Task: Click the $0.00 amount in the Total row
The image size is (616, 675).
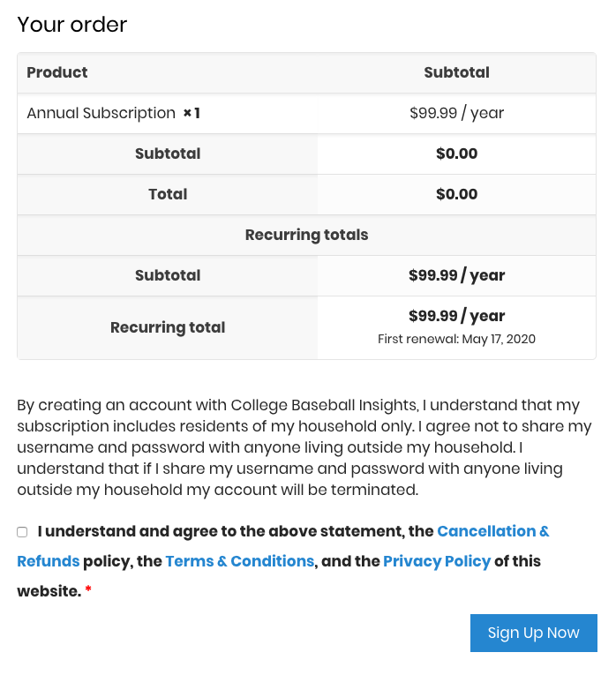Action: pos(456,194)
